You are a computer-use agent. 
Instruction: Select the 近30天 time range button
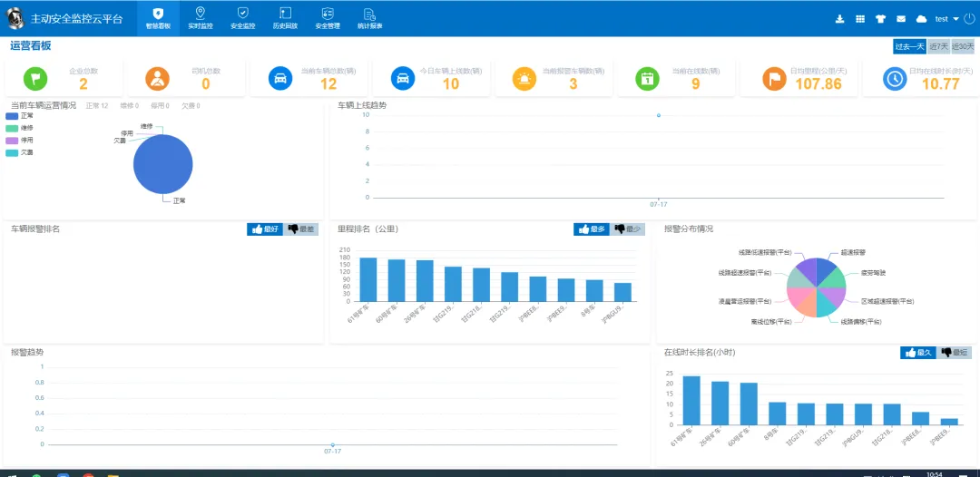tap(962, 46)
